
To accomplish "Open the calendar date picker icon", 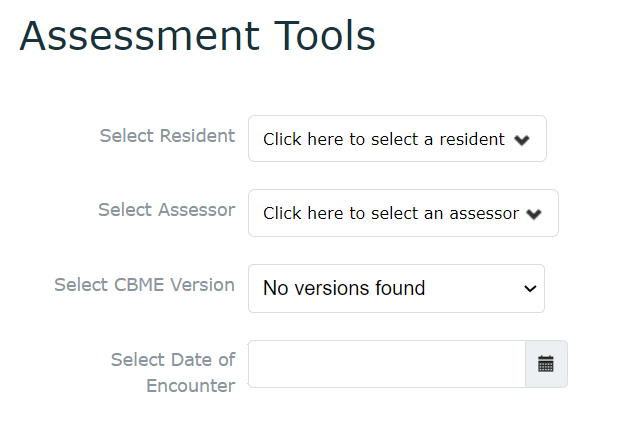I will (545, 364).
